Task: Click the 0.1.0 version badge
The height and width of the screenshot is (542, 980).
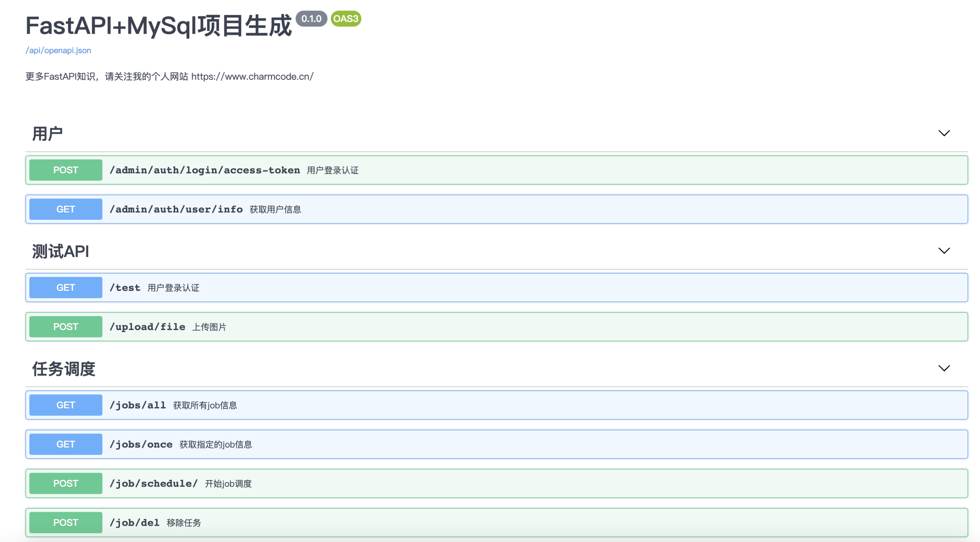Action: pyautogui.click(x=311, y=18)
